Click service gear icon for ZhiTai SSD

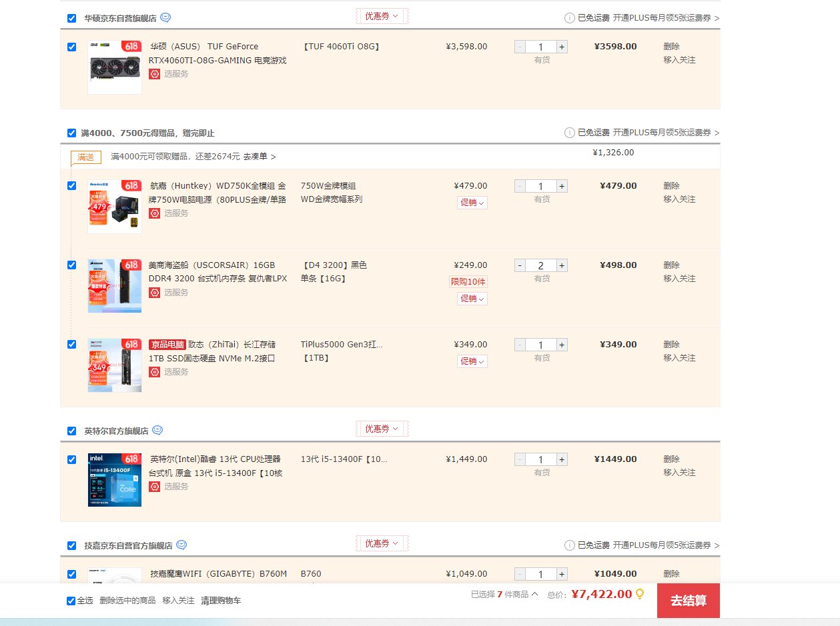tap(154, 372)
